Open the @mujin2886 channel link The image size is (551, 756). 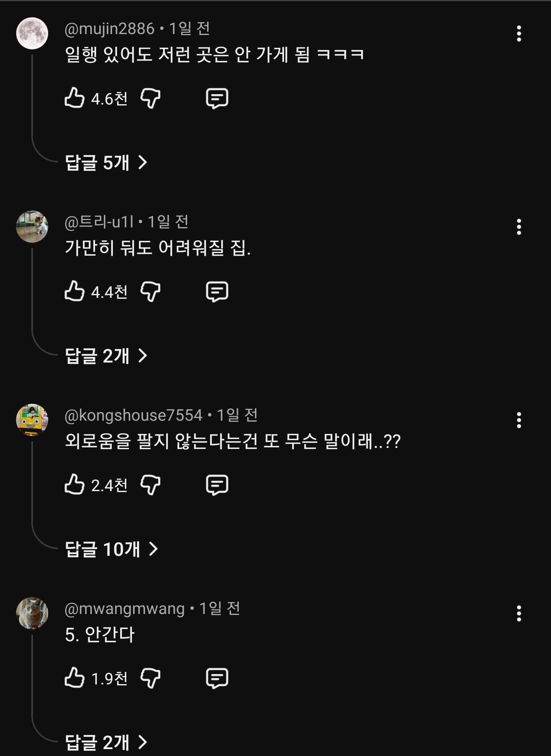pyautogui.click(x=109, y=29)
